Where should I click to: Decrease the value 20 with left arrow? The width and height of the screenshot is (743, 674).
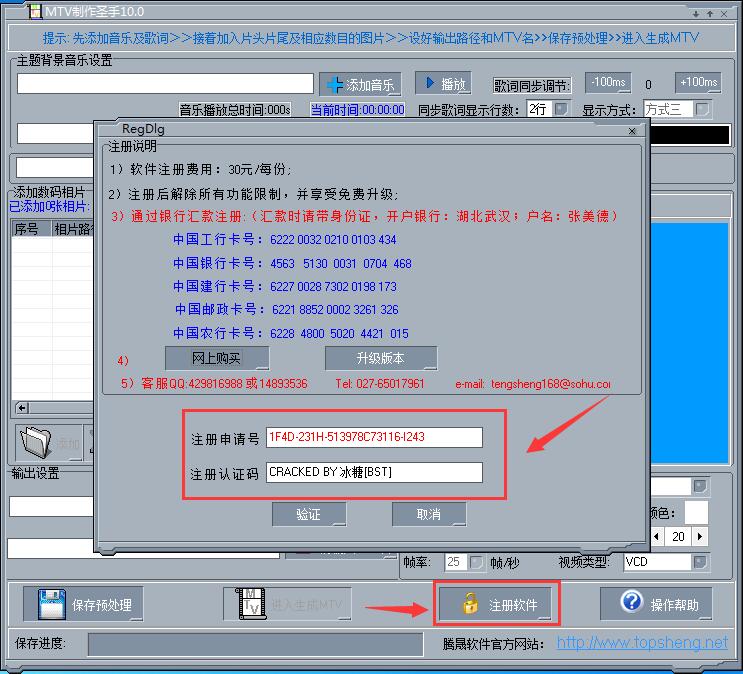pos(657,537)
